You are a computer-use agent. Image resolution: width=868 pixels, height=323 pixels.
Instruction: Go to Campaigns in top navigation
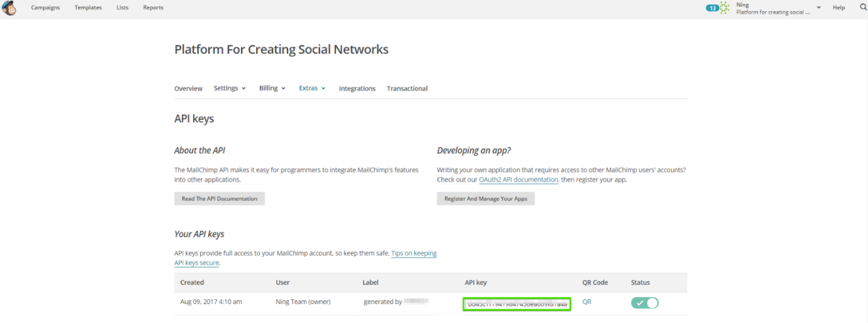coord(45,8)
